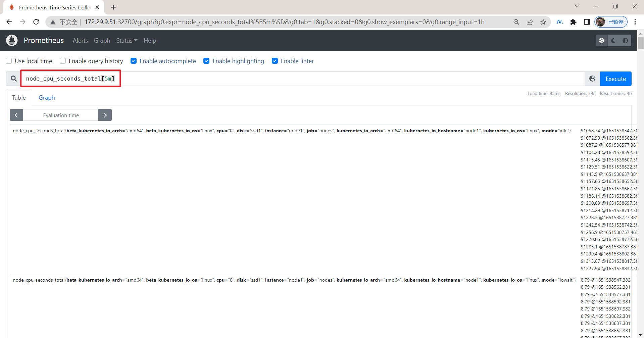Screen dimensions: 644x338
Task: Focus the PromQL expression input
Action: pos(303,79)
